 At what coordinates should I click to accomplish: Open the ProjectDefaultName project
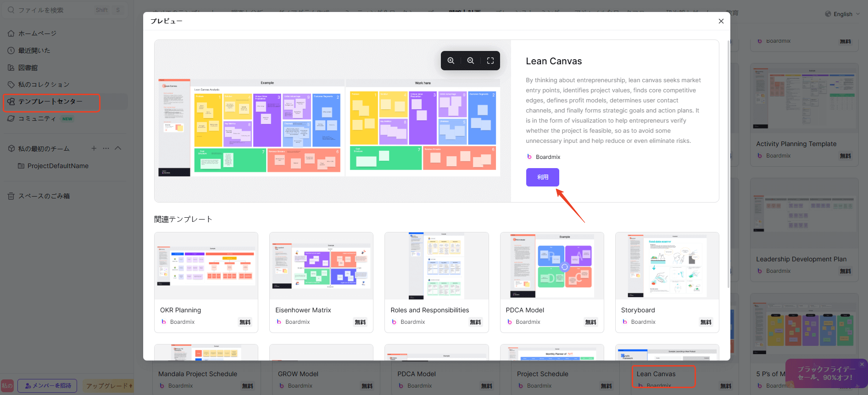pos(58,166)
